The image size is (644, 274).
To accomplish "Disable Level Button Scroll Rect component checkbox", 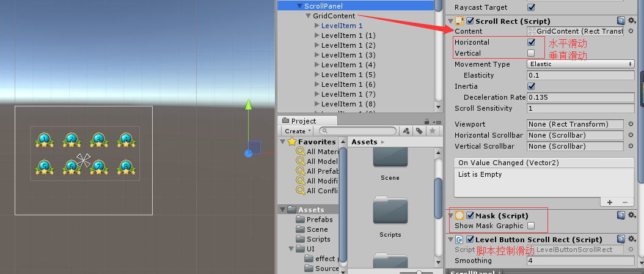I will [470, 239].
